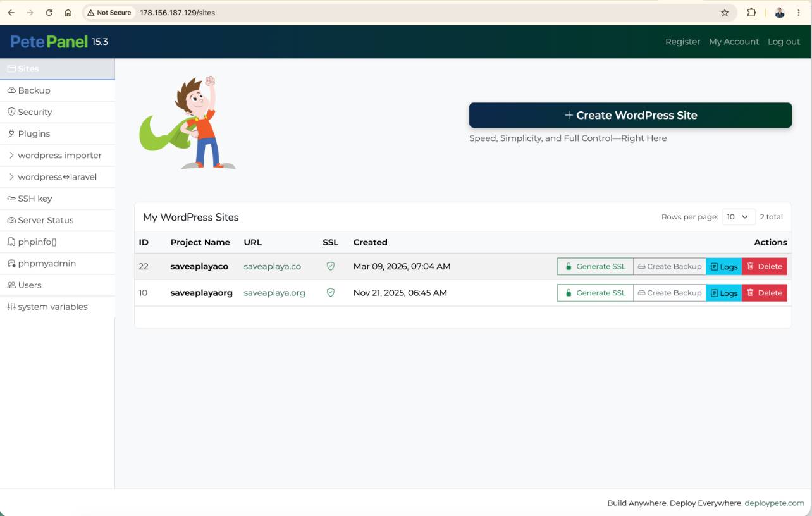Delete the saveaplayaco site
The image size is (812, 516).
[x=765, y=266]
